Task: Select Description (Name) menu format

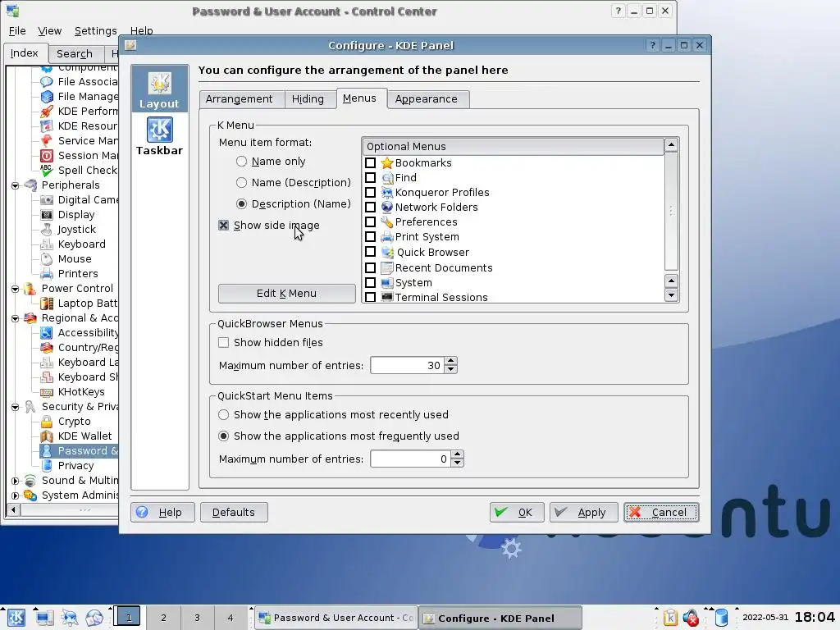Action: click(242, 204)
